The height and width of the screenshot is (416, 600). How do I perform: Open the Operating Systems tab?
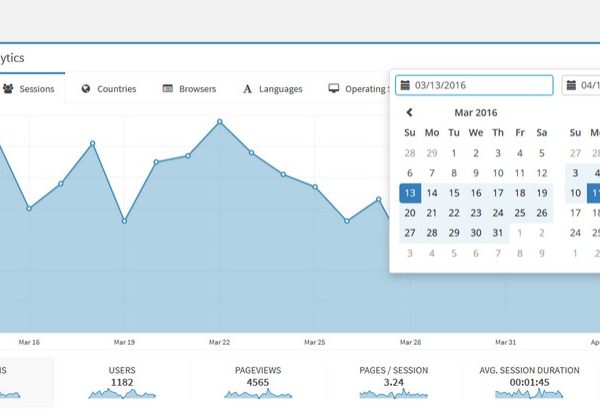360,89
